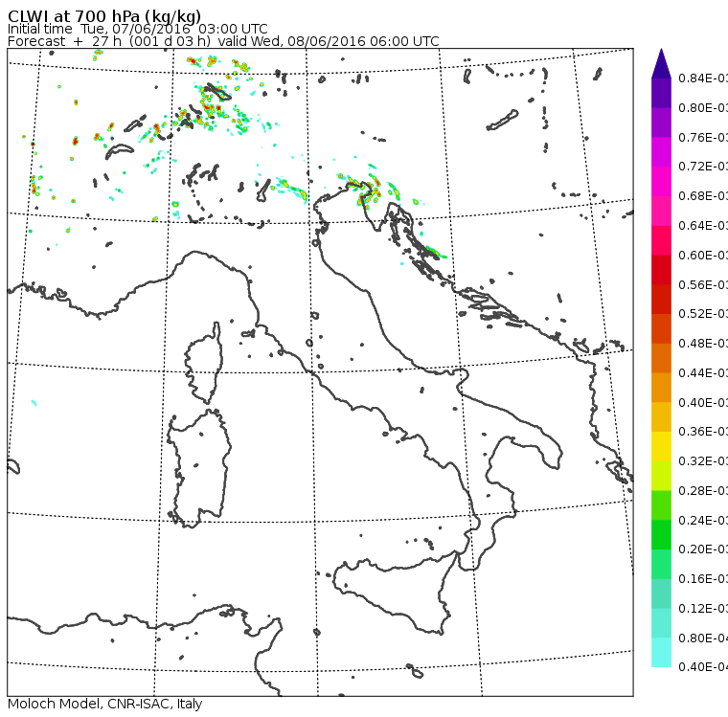Click the colorbar label 0.68E-03
728x717 pixels.
pos(703,196)
